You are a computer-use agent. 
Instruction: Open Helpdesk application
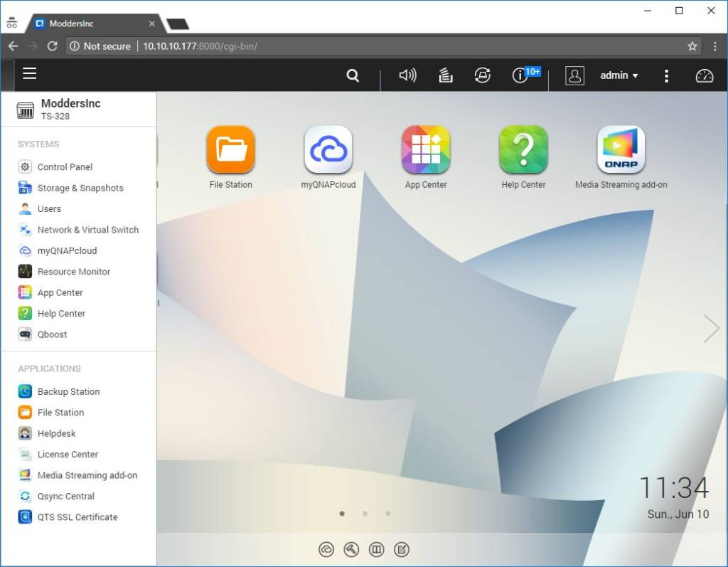pyautogui.click(x=46, y=433)
